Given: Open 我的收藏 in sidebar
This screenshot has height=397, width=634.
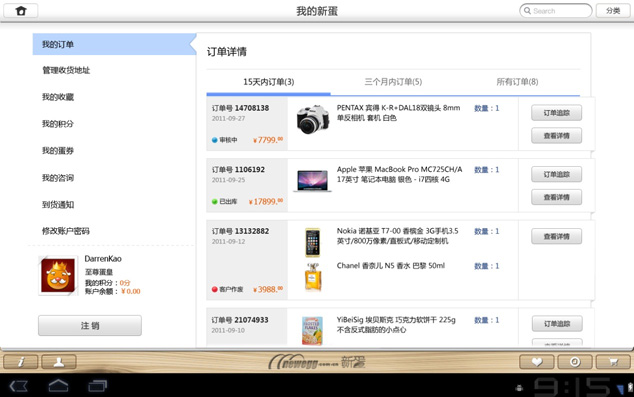Looking at the screenshot, I should point(58,97).
